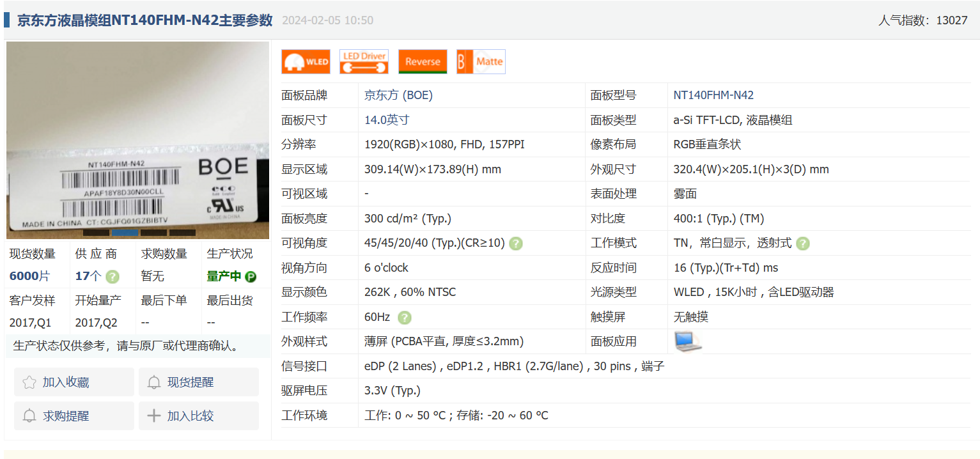
Task: Click the 262K , 60% NTSC color value
Action: [x=410, y=292]
